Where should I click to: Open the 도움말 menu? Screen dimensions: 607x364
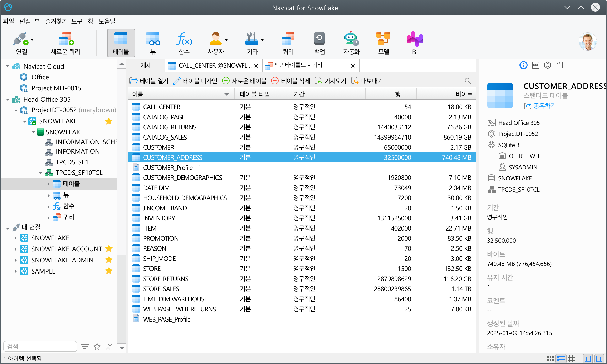pos(107,21)
